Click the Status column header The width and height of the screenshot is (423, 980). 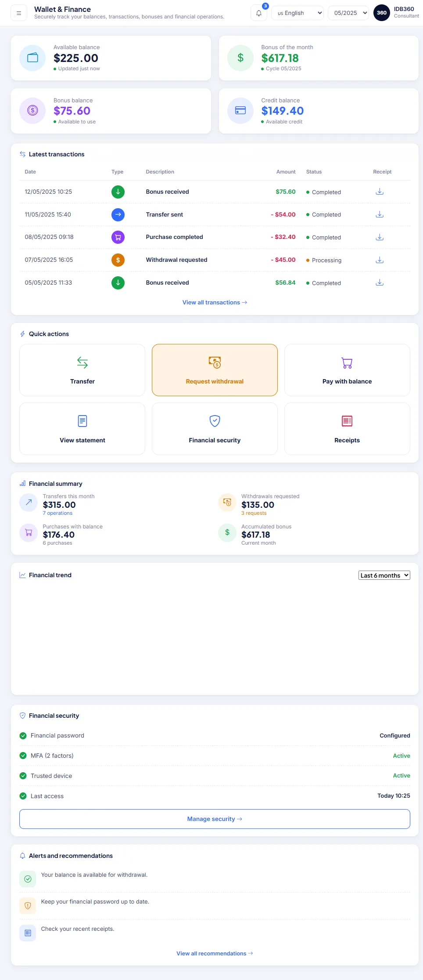(314, 172)
